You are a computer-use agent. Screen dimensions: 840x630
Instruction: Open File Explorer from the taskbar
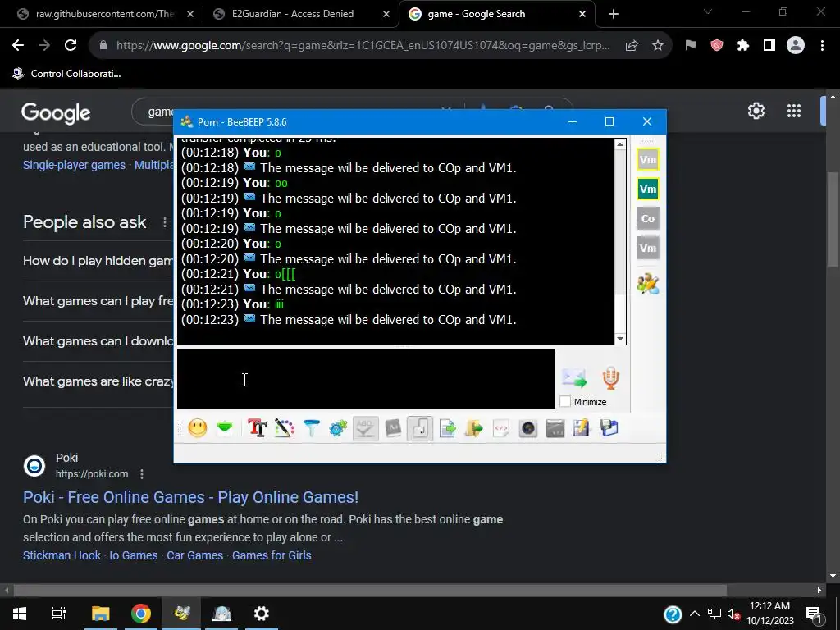coord(100,614)
